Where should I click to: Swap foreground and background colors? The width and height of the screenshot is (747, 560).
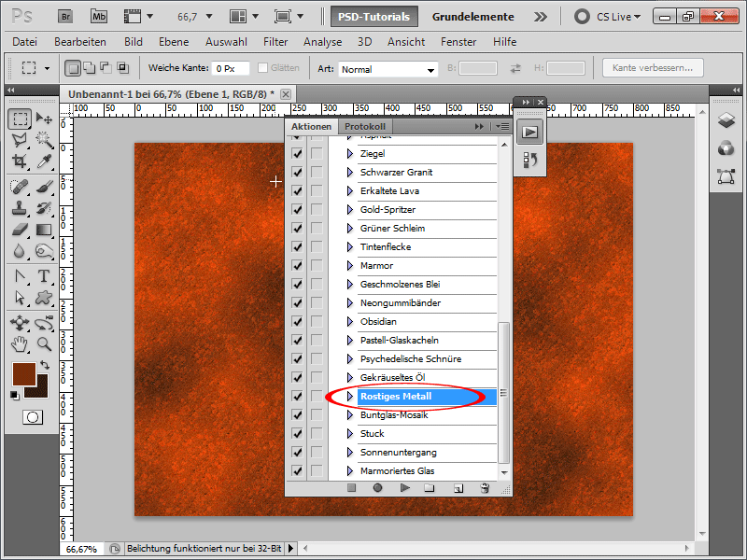45,365
